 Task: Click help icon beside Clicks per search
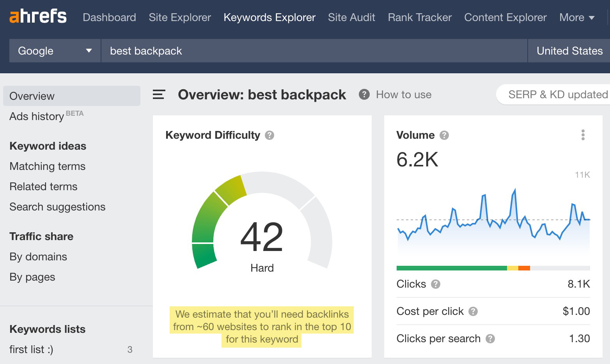pyautogui.click(x=490, y=339)
